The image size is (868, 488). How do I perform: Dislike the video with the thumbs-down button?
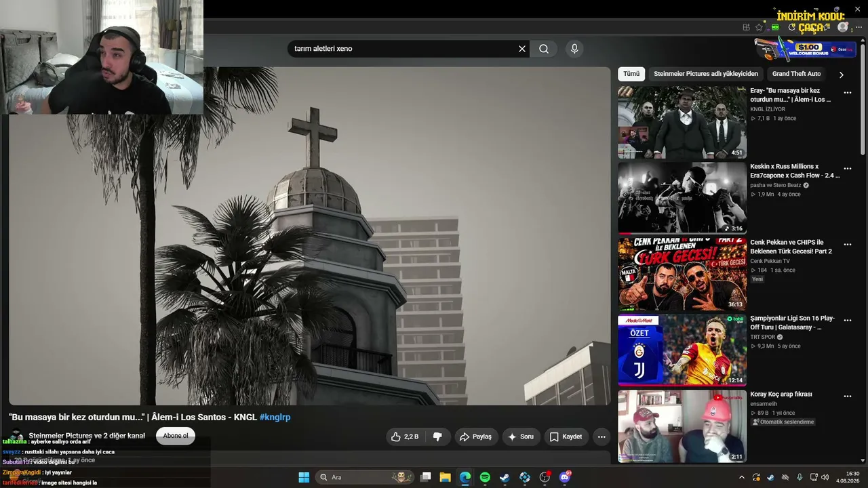click(x=438, y=437)
